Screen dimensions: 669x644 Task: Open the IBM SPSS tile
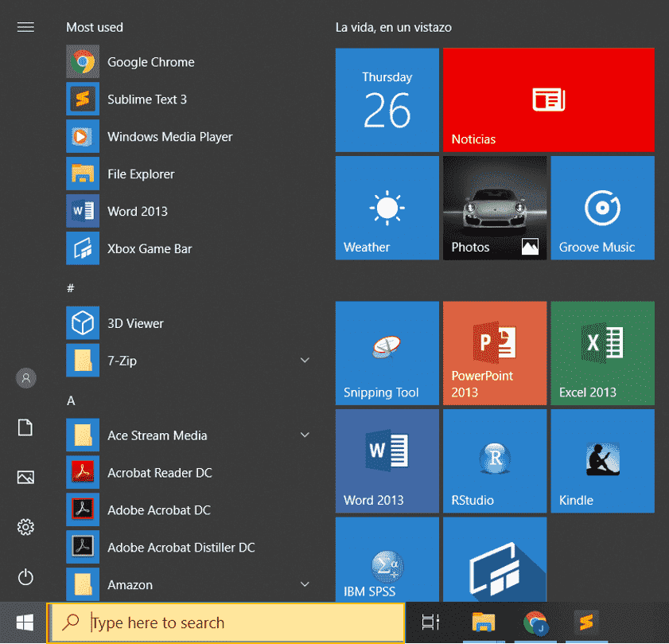click(x=387, y=560)
